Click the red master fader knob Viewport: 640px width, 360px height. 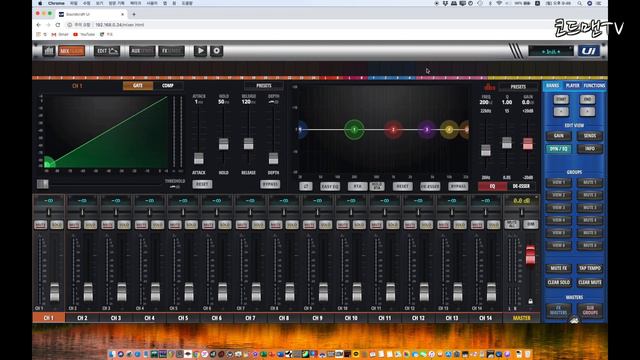(530, 255)
